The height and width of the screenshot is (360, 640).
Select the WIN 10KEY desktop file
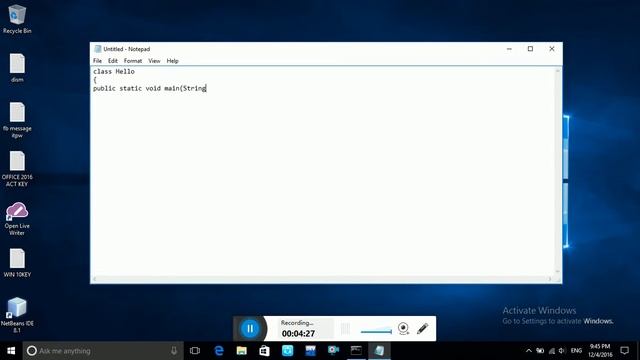tap(17, 263)
